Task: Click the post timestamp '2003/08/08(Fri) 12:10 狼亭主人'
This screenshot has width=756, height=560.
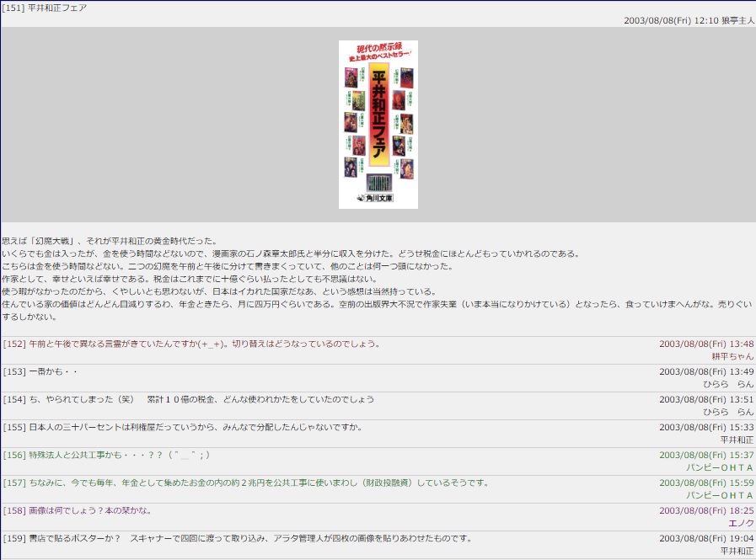Action: tap(689, 20)
